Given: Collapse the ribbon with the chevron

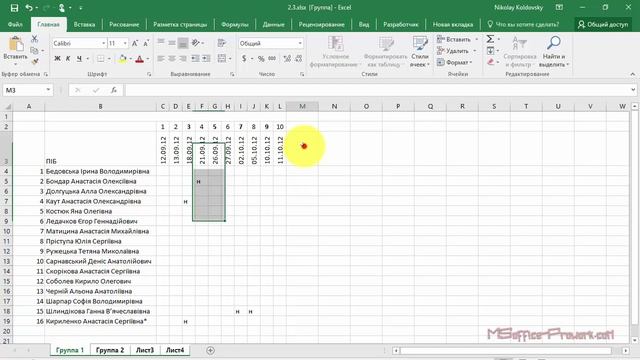Looking at the screenshot, I should (633, 74).
